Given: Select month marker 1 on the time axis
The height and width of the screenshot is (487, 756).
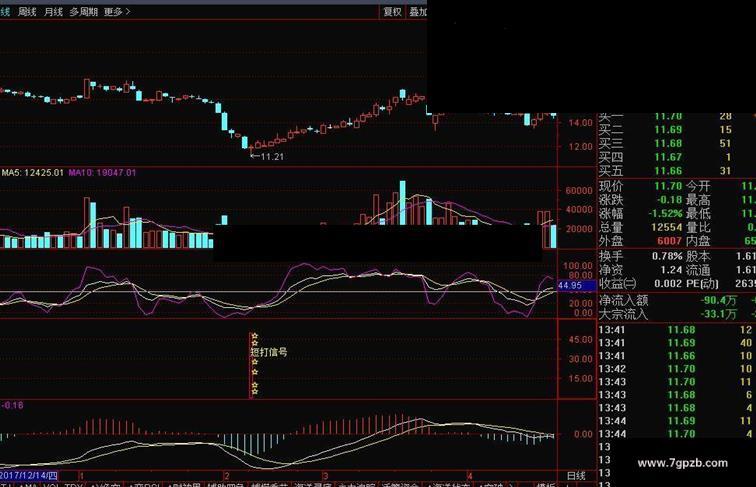Looking at the screenshot, I should point(81,476).
